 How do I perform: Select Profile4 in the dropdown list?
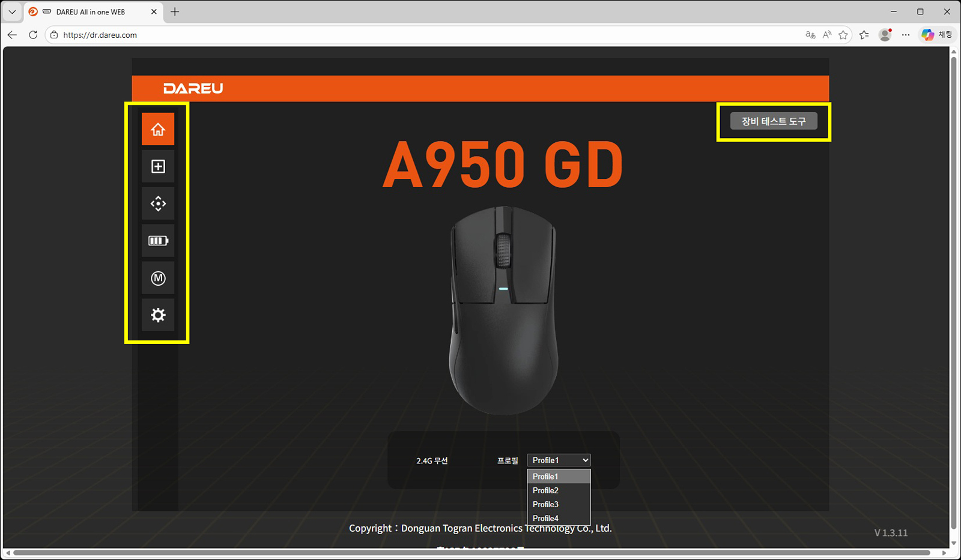point(559,518)
